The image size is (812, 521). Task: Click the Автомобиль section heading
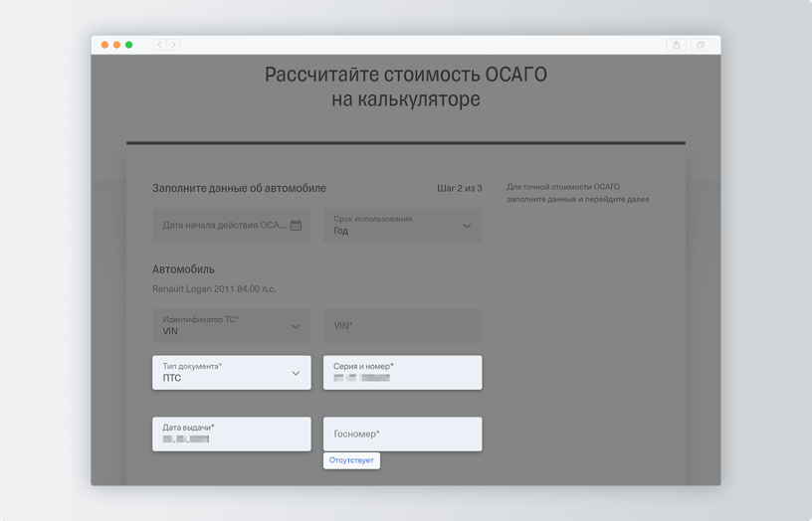click(183, 269)
